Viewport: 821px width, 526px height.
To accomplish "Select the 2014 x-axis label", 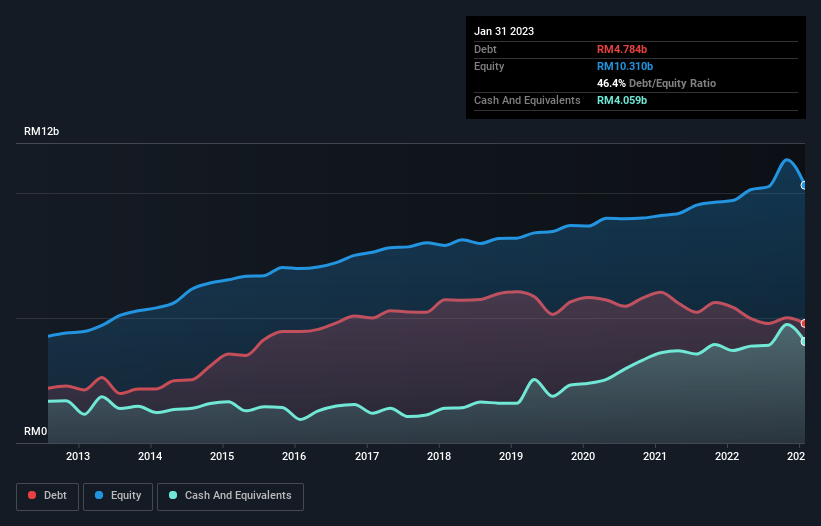I will [150, 456].
